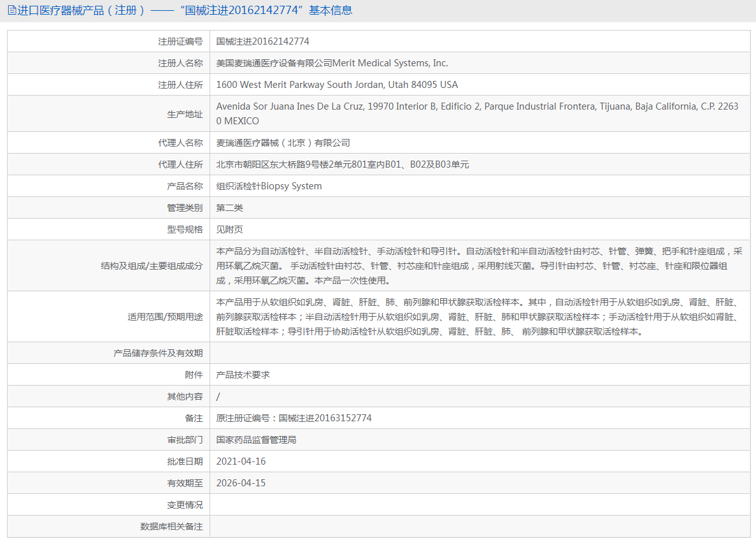Select registration number value 国械注进20162142774 in table
The width and height of the screenshot is (756, 543).
[x=263, y=41]
